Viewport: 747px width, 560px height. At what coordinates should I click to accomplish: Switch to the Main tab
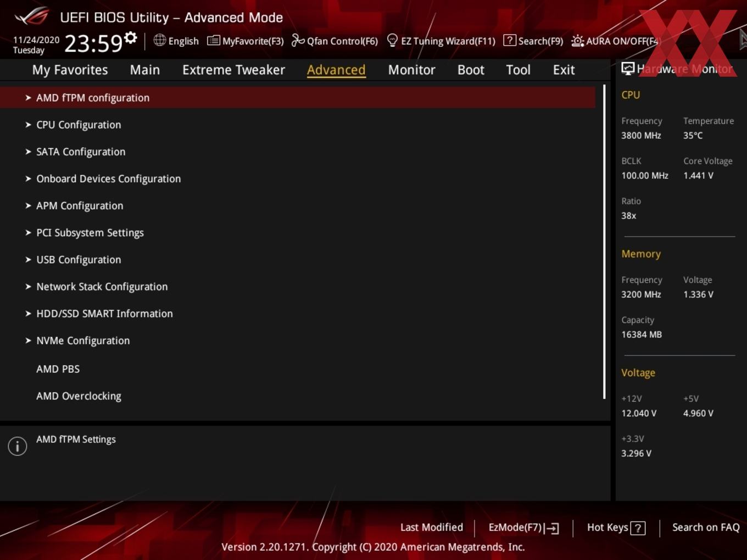[x=145, y=70]
